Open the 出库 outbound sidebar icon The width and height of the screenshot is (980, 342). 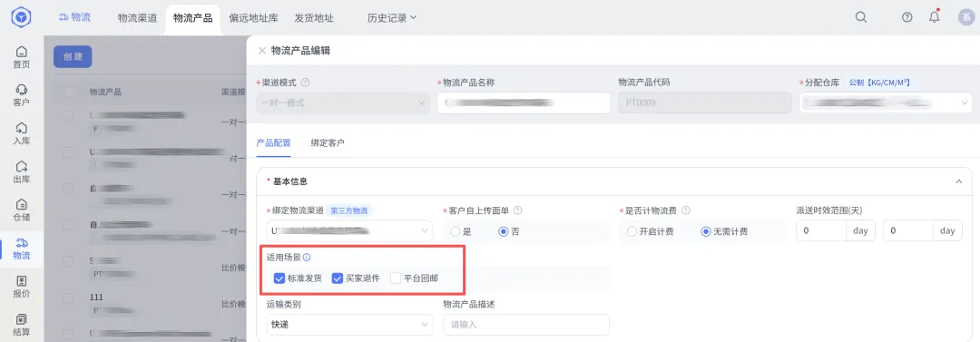click(x=21, y=172)
